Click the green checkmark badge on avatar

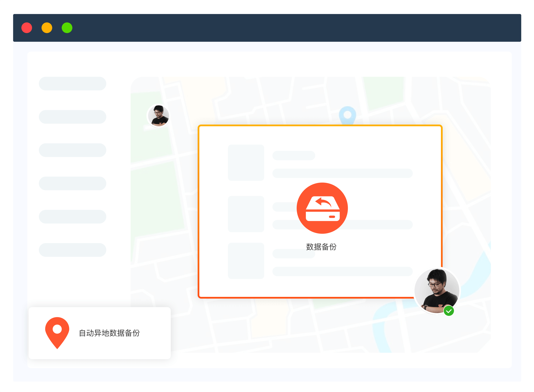tap(449, 311)
